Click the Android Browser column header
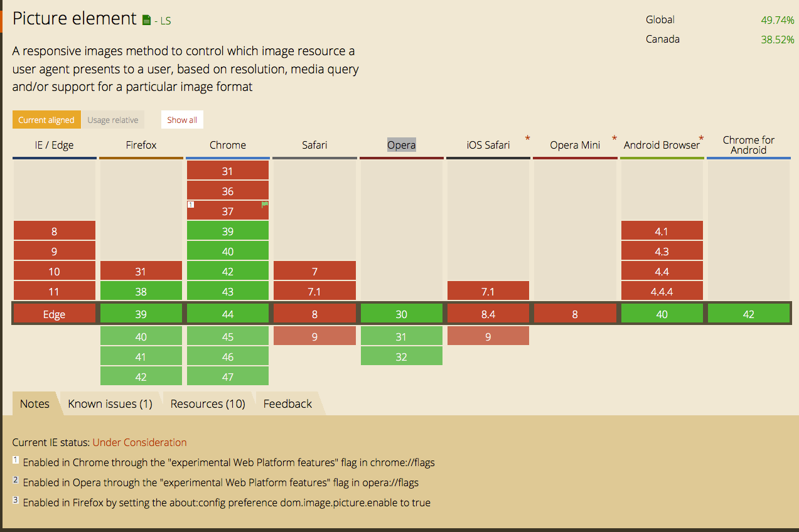Image resolution: width=799 pixels, height=532 pixels. click(x=662, y=145)
